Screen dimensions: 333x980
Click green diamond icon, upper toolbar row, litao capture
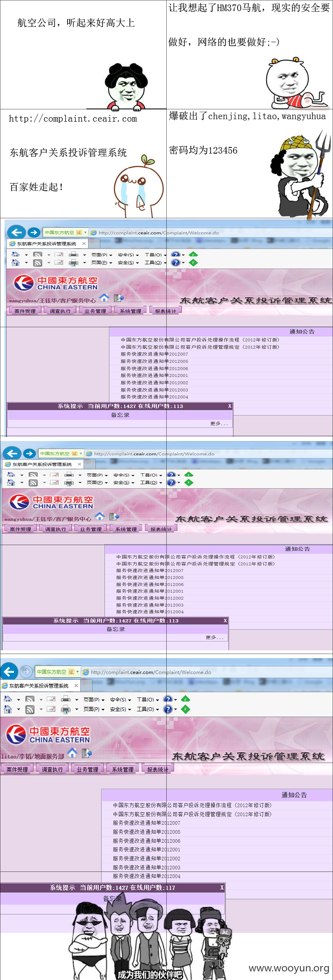(186, 699)
